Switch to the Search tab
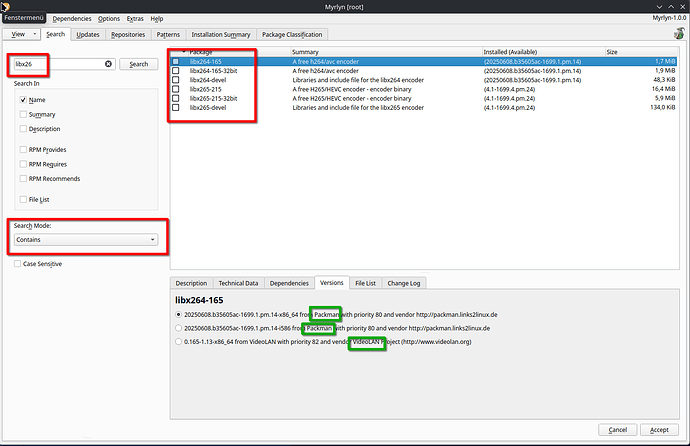 tap(55, 34)
